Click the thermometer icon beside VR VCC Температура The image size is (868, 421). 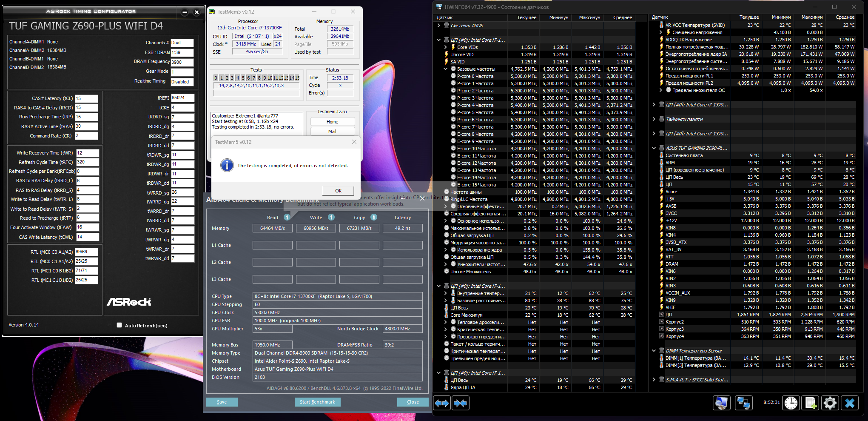[661, 25]
